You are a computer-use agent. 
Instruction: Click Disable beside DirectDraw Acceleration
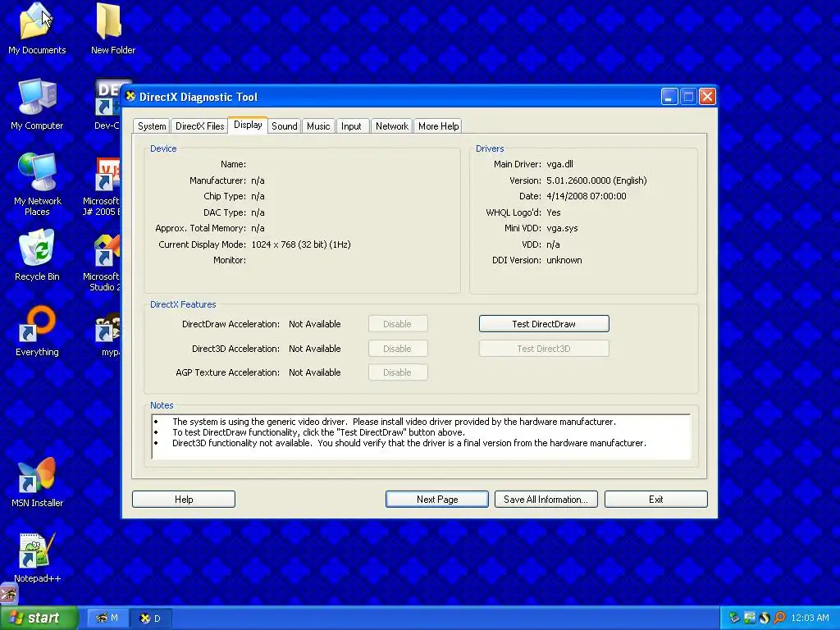(x=398, y=323)
